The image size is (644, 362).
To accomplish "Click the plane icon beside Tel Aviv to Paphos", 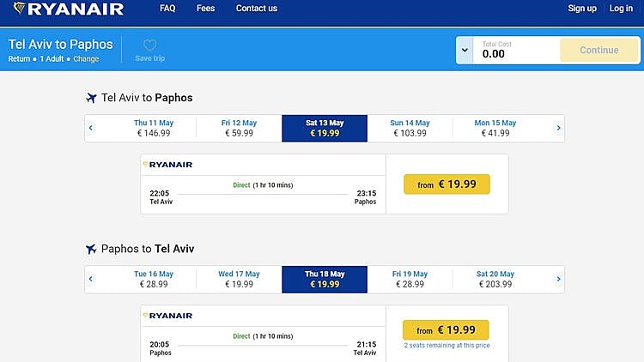I will [x=90, y=98].
